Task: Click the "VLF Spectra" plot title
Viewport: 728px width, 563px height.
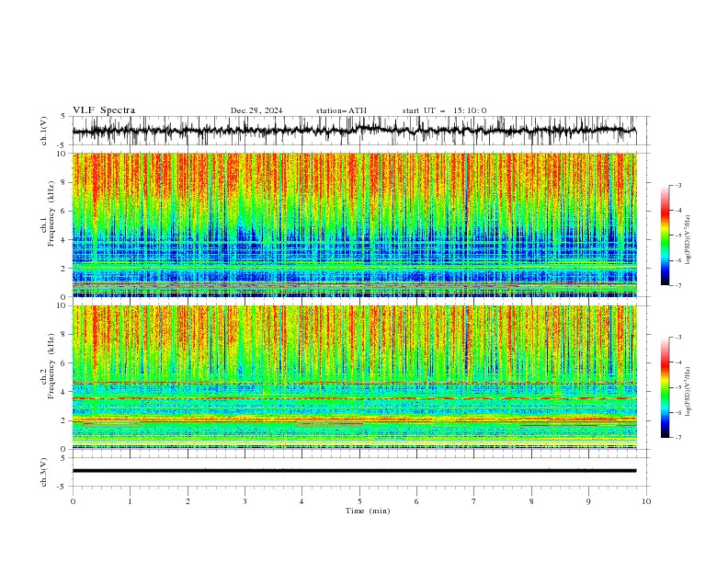Action: pos(104,110)
